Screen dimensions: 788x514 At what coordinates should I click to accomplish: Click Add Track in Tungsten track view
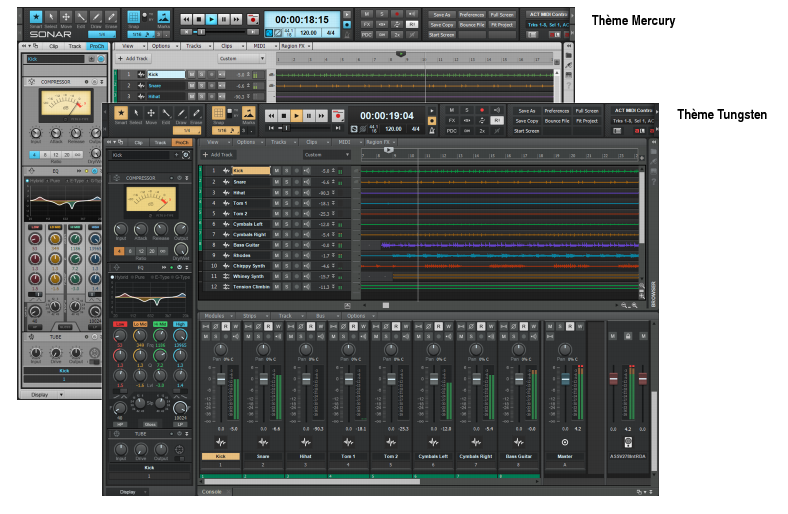[x=219, y=155]
